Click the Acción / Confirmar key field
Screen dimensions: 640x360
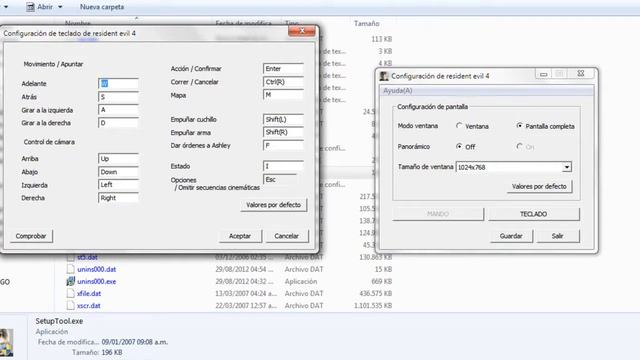[x=283, y=69]
